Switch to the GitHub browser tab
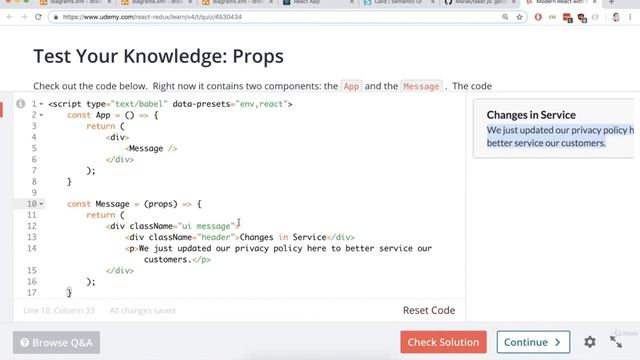This screenshot has height=360, width=640. point(479,2)
